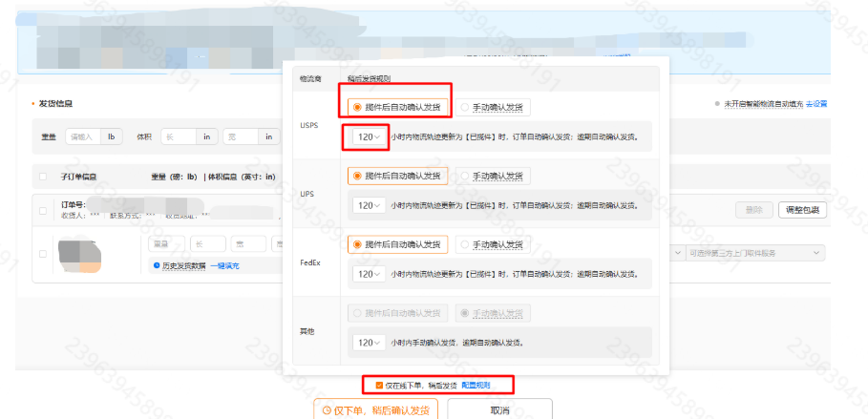The image size is (868, 419).
Task: Click the 调整包裹 button
Action: pos(802,210)
